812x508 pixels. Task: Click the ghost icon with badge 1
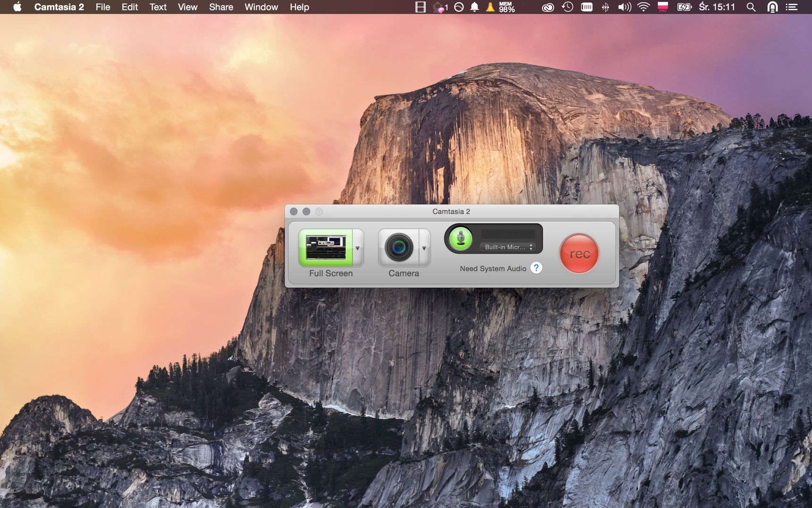click(x=440, y=7)
